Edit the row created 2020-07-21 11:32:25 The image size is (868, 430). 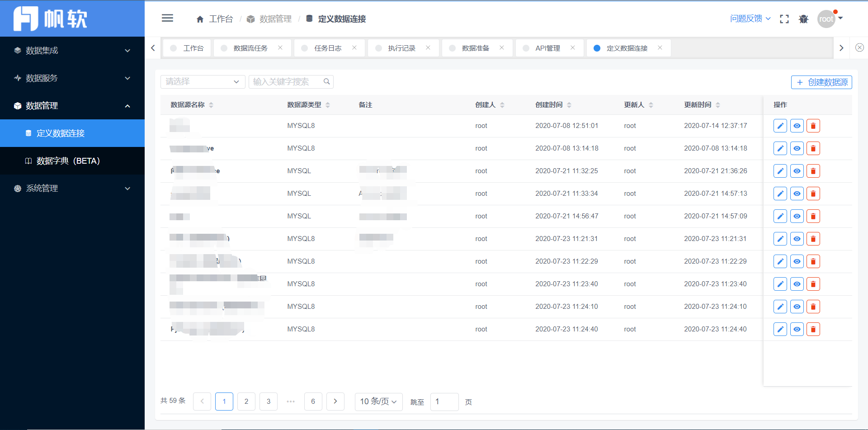pos(780,171)
